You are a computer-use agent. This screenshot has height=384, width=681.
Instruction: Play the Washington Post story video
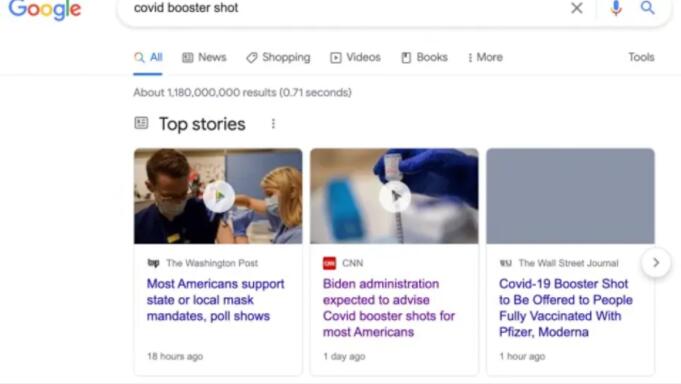tap(218, 196)
